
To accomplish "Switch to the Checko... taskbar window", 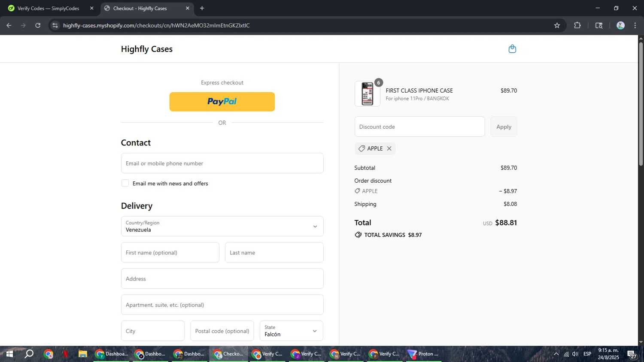I will (229, 354).
